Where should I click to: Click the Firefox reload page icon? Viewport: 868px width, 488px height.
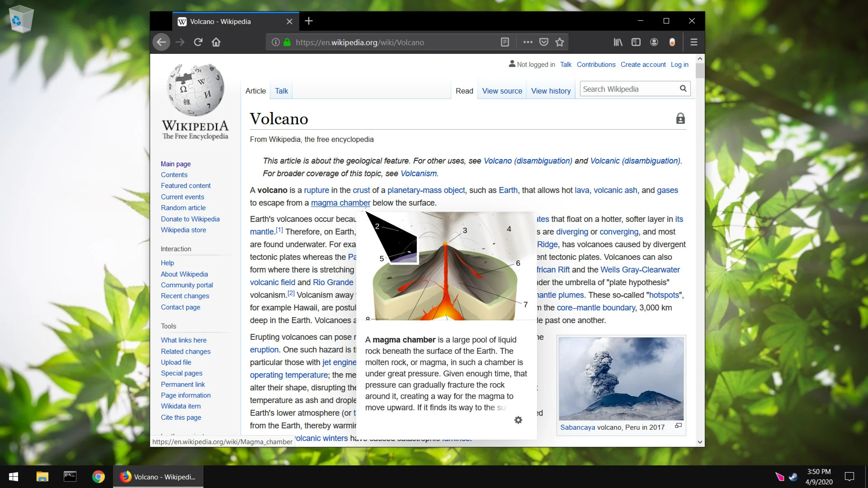tap(198, 42)
